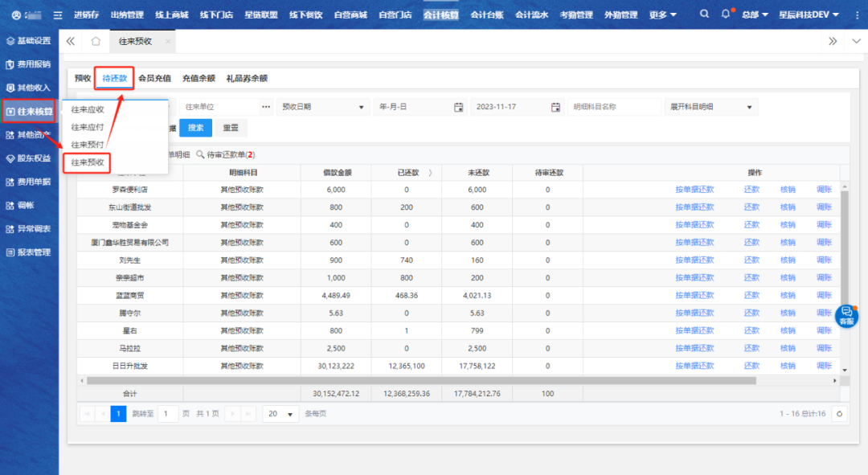Collapse tabs with the double left arrow icon
The height and width of the screenshot is (475, 868).
[71, 41]
